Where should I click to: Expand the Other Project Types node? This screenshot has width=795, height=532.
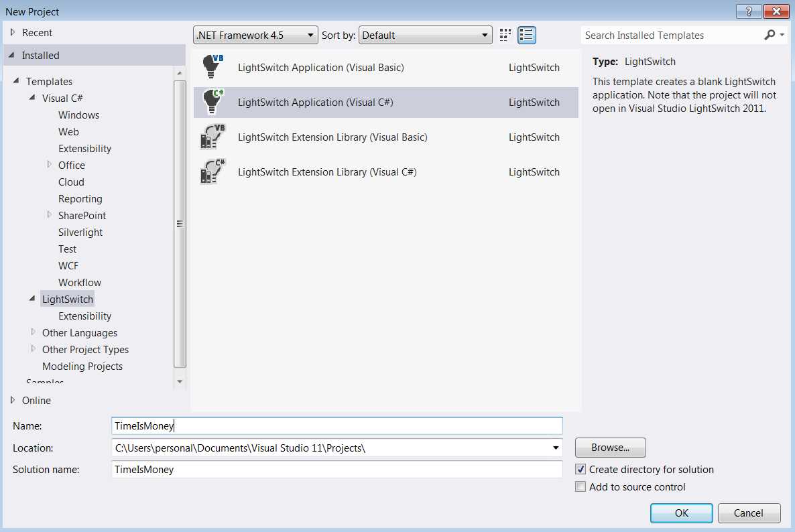click(x=33, y=348)
